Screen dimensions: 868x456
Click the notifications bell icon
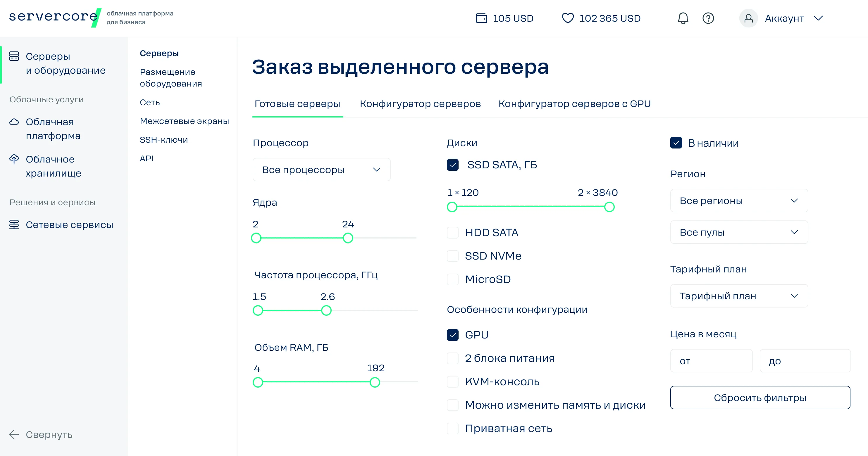pos(683,18)
